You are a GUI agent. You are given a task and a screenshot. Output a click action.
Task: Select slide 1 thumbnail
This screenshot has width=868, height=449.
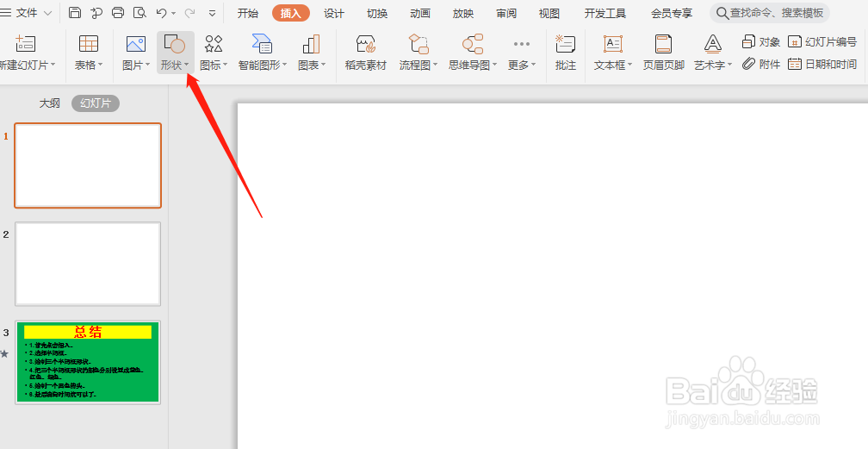pyautogui.click(x=88, y=165)
